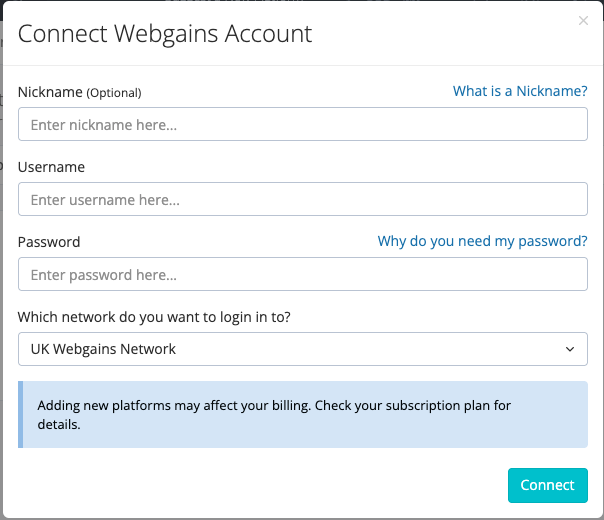Click the Password field label
Screen dimensions: 604x520
click(49, 242)
